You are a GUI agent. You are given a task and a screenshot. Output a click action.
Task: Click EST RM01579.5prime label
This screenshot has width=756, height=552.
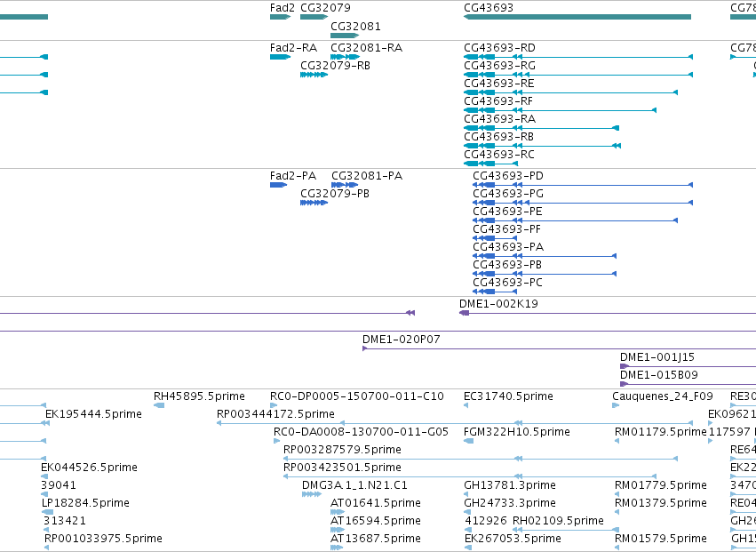pos(661,540)
